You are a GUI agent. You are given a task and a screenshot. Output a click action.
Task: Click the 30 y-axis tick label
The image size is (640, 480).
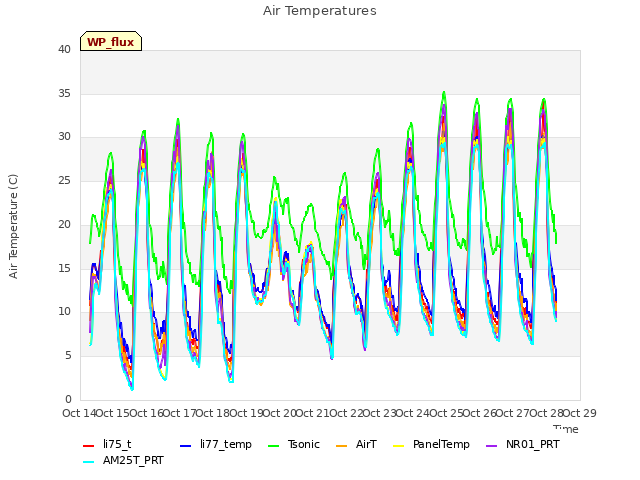pyautogui.click(x=64, y=137)
